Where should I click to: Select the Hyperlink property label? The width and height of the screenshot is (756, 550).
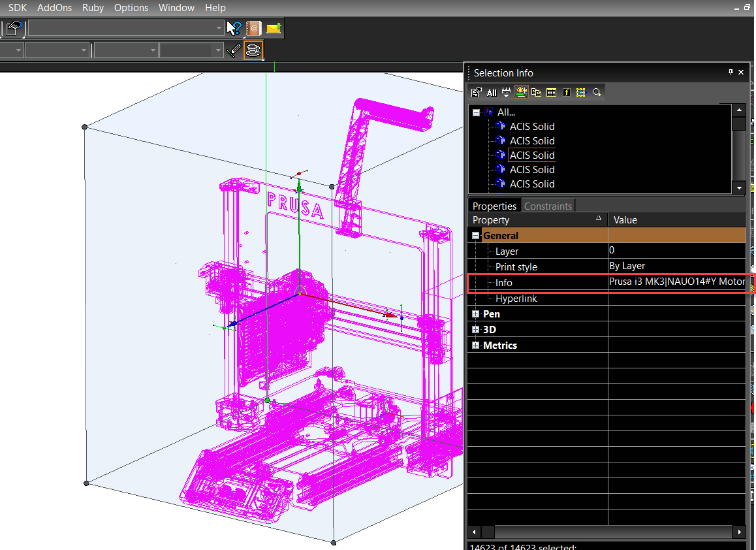coord(516,299)
